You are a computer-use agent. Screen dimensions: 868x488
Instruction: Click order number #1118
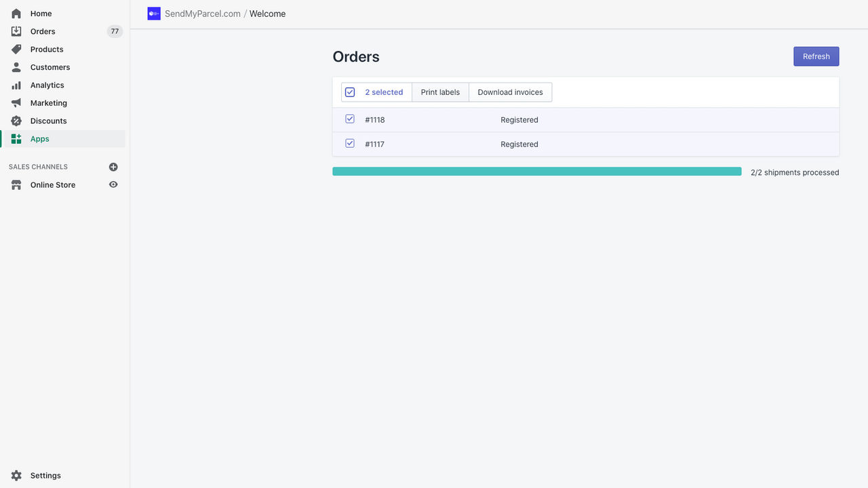point(375,120)
